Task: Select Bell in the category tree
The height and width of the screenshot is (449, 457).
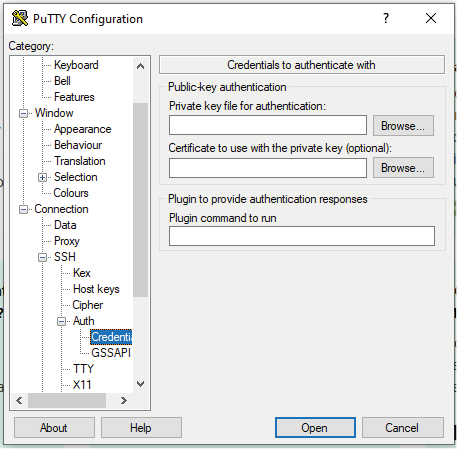Action: click(62, 81)
